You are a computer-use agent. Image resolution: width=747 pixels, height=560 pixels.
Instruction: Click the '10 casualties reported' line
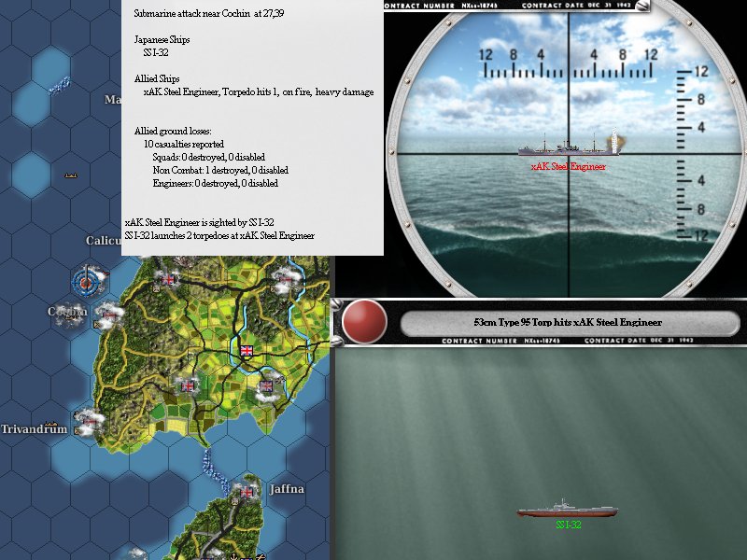tap(184, 145)
